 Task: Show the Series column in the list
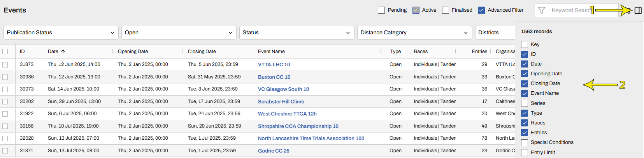pos(525,103)
